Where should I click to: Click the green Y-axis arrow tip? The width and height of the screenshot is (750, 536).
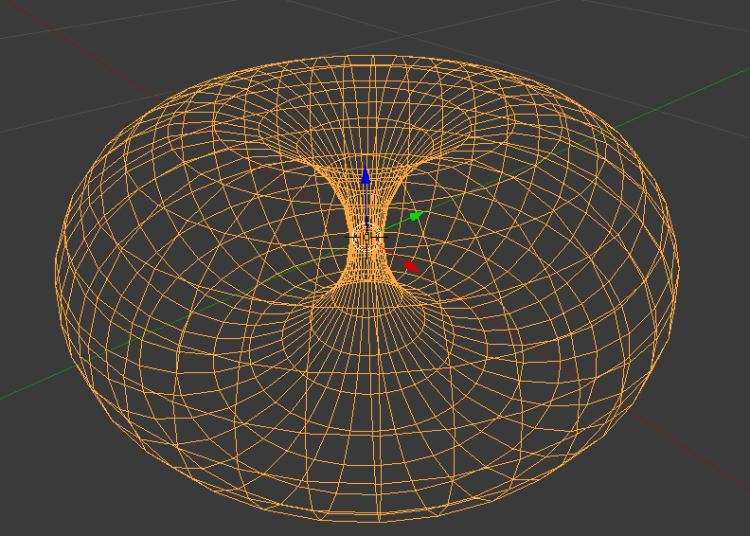[x=416, y=214]
